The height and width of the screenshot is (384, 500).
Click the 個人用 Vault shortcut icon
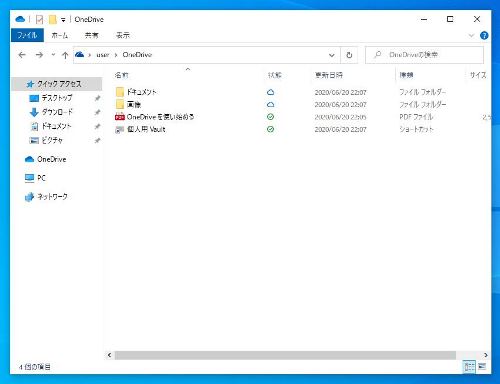coord(120,130)
